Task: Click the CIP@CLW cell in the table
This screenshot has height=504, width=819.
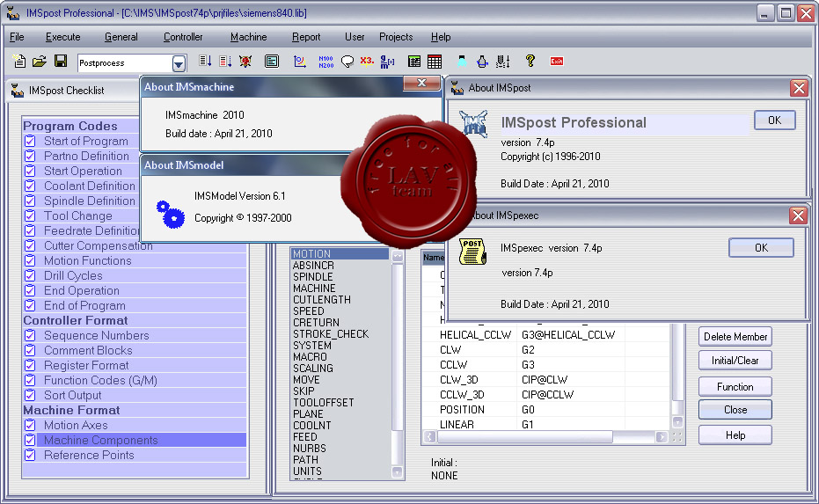Action: 545,380
